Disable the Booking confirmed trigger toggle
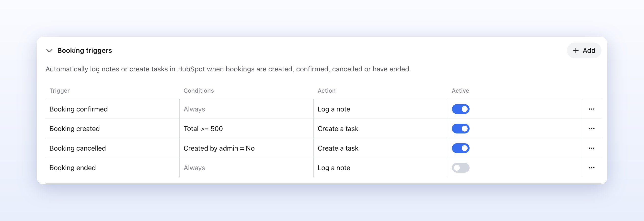Image resolution: width=644 pixels, height=221 pixels. [460, 109]
